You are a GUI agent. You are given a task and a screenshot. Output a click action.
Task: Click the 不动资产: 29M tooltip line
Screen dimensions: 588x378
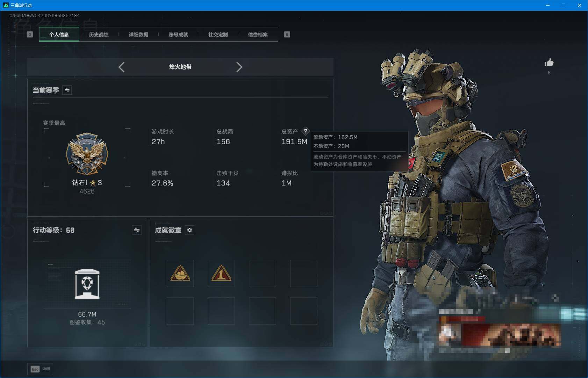pos(331,146)
